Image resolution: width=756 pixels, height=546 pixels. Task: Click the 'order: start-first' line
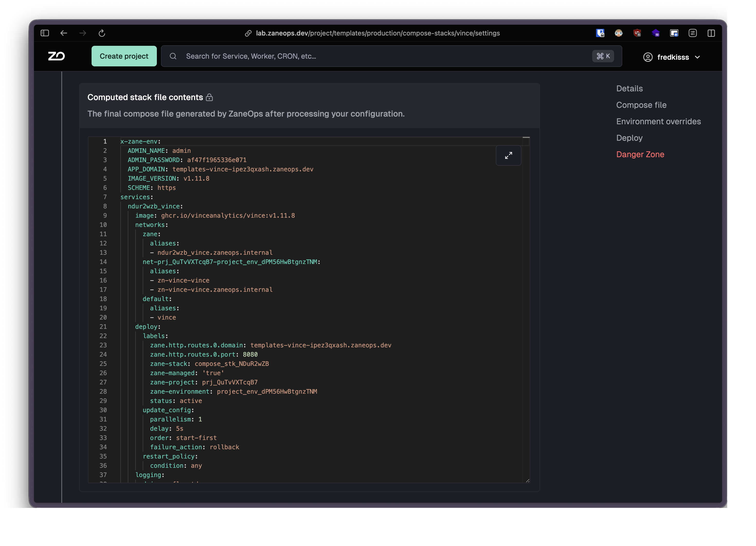(183, 438)
